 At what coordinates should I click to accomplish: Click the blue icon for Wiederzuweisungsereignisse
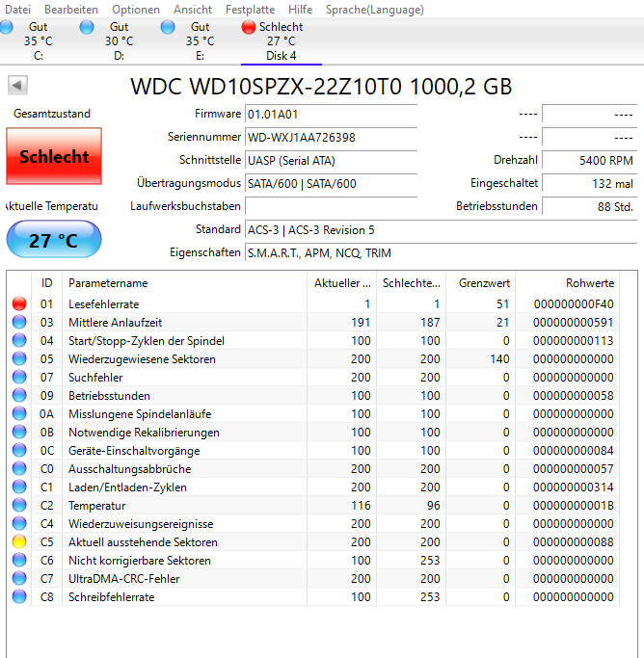[19, 523]
